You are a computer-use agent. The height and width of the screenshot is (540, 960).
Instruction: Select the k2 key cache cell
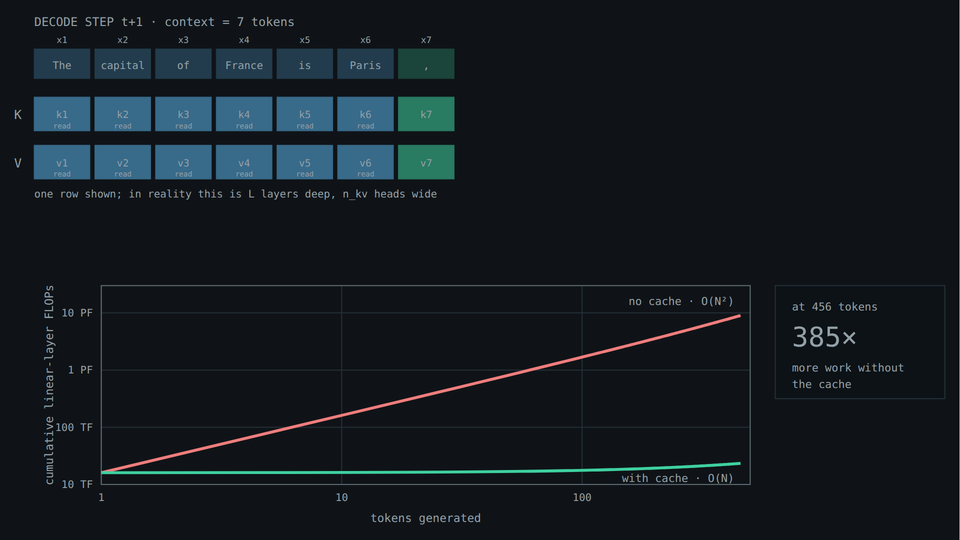(122, 114)
